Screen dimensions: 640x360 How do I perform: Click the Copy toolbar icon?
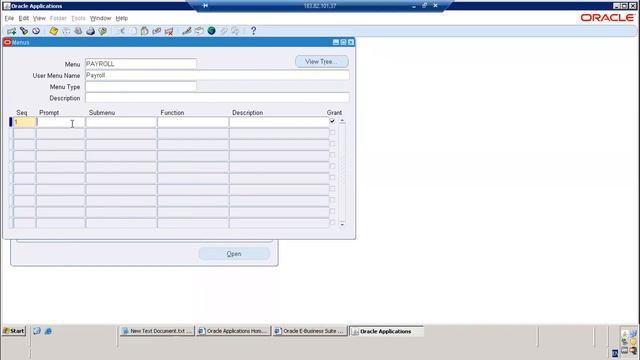coord(133,31)
